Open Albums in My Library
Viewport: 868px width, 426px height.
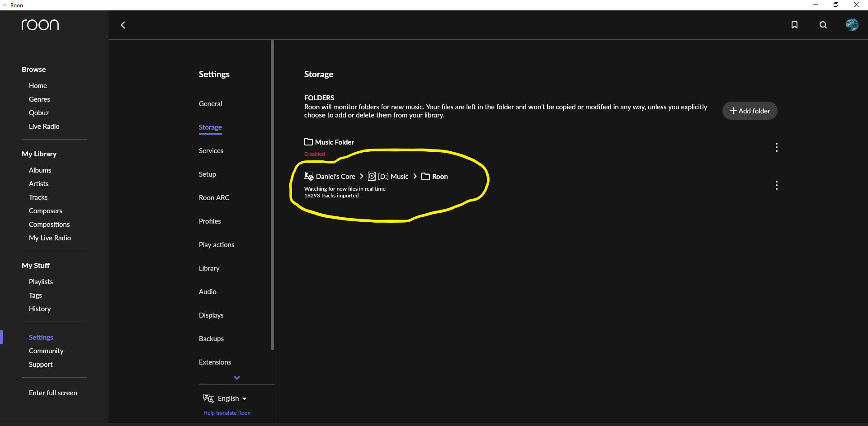pyautogui.click(x=40, y=170)
